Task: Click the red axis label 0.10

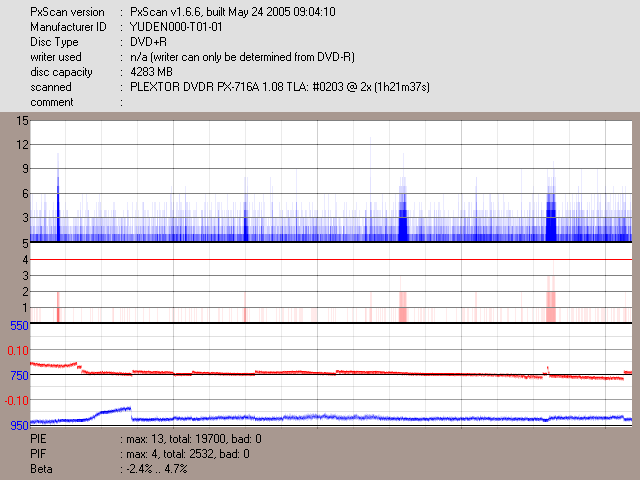Action: pos(18,351)
